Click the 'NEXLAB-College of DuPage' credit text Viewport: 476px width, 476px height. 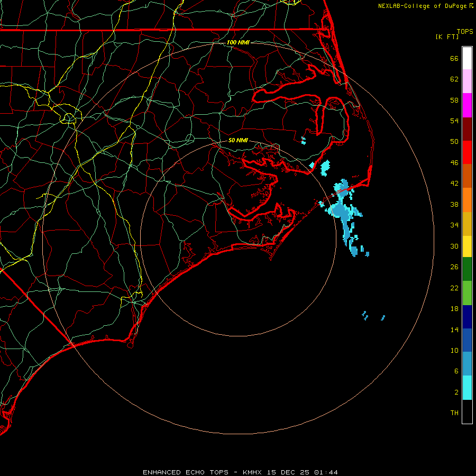(x=422, y=6)
